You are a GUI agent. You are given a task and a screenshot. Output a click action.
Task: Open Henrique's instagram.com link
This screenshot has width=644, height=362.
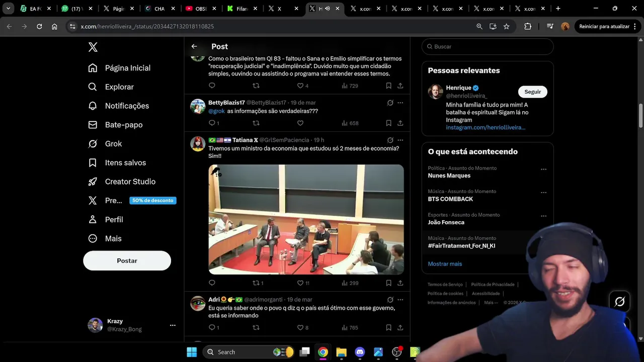pos(486,128)
